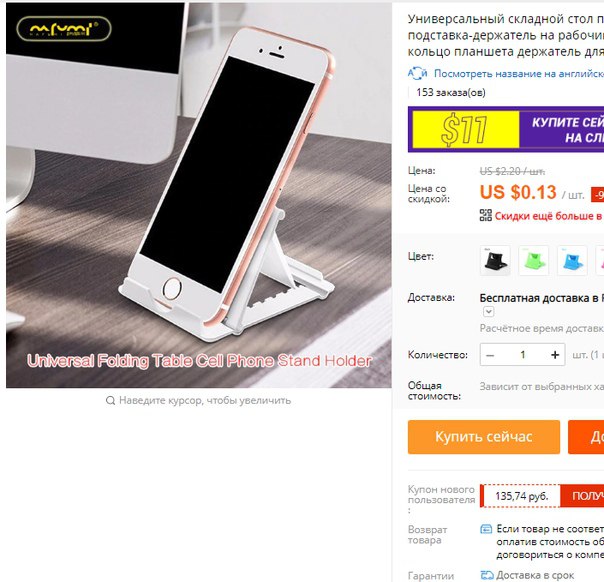This screenshot has height=582, width=604.
Task: Click the main phone stand product image
Action: [199, 195]
